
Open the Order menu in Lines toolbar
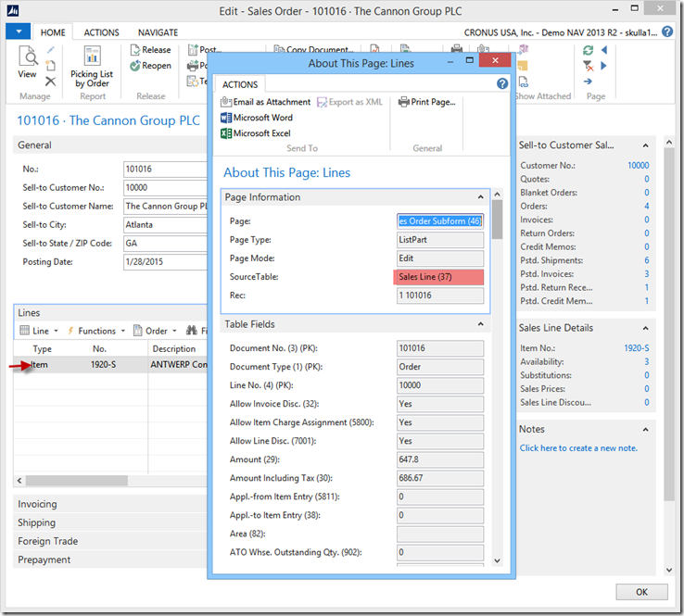155,331
